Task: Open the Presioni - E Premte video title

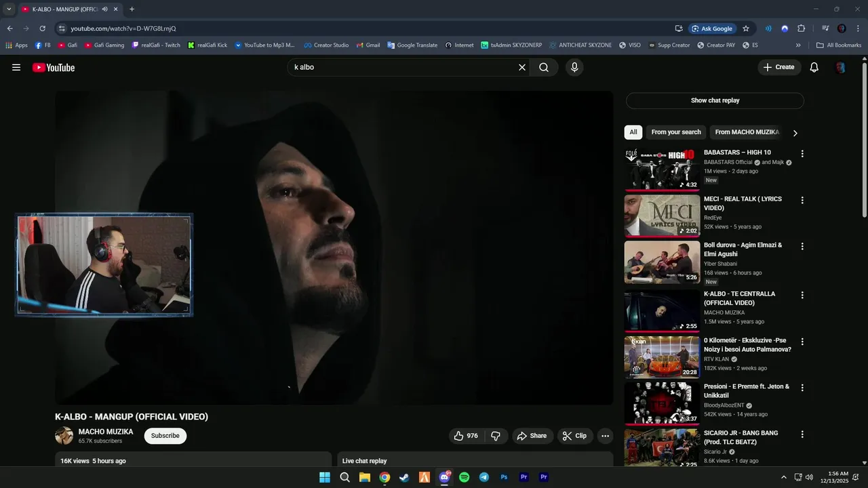Action: (x=747, y=391)
